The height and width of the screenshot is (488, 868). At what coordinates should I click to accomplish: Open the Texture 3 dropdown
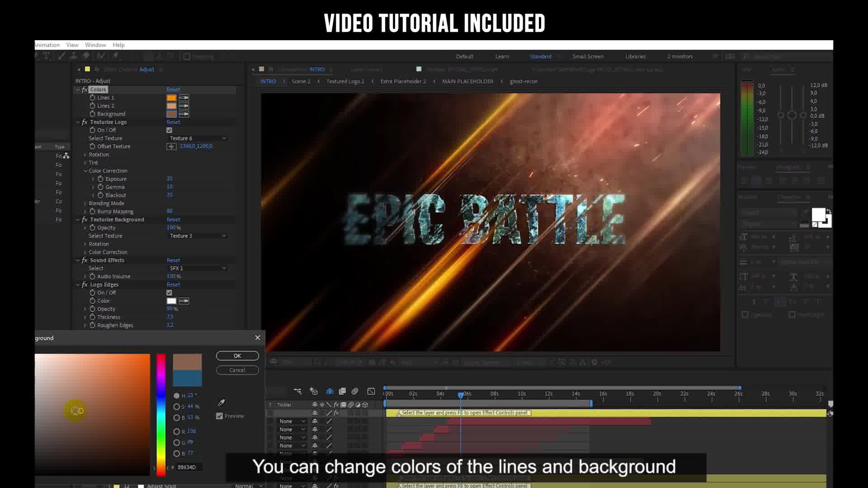pyautogui.click(x=197, y=236)
